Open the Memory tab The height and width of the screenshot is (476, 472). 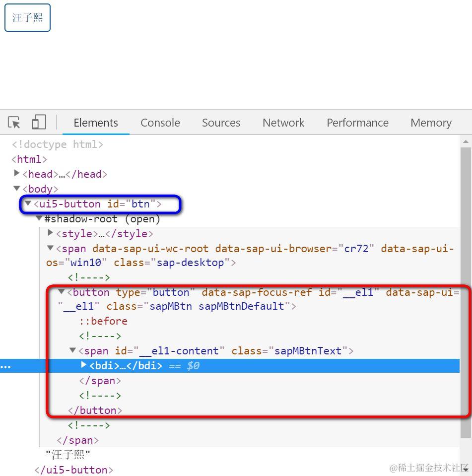431,123
